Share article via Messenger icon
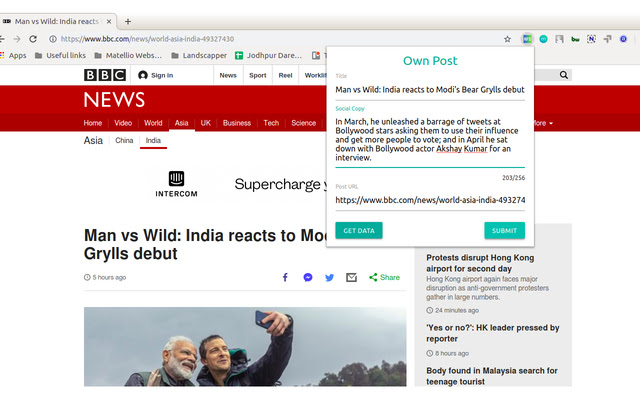This screenshot has width=640, height=400. click(x=308, y=278)
